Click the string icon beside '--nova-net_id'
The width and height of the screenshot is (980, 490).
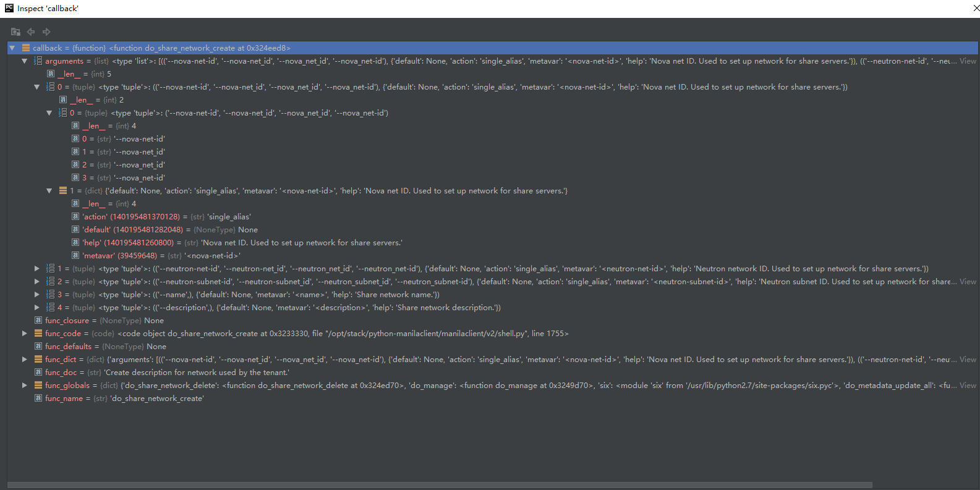(75, 151)
